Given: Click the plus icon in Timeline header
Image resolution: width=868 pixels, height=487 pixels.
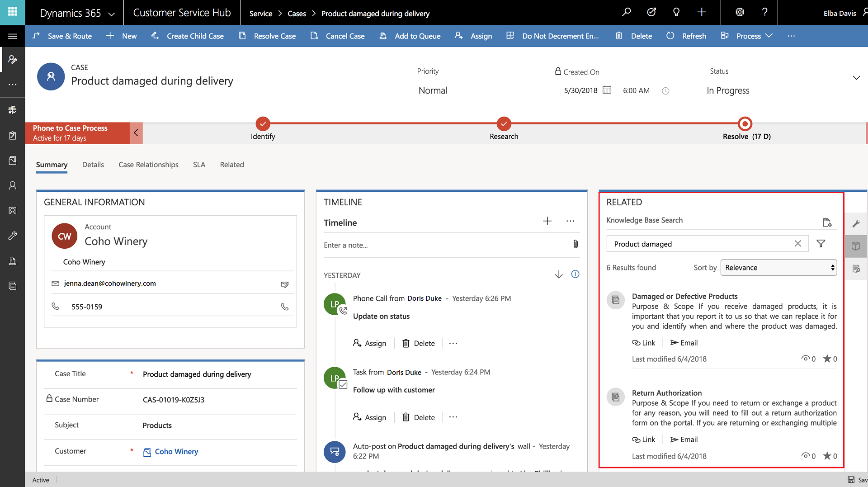Looking at the screenshot, I should (x=547, y=221).
